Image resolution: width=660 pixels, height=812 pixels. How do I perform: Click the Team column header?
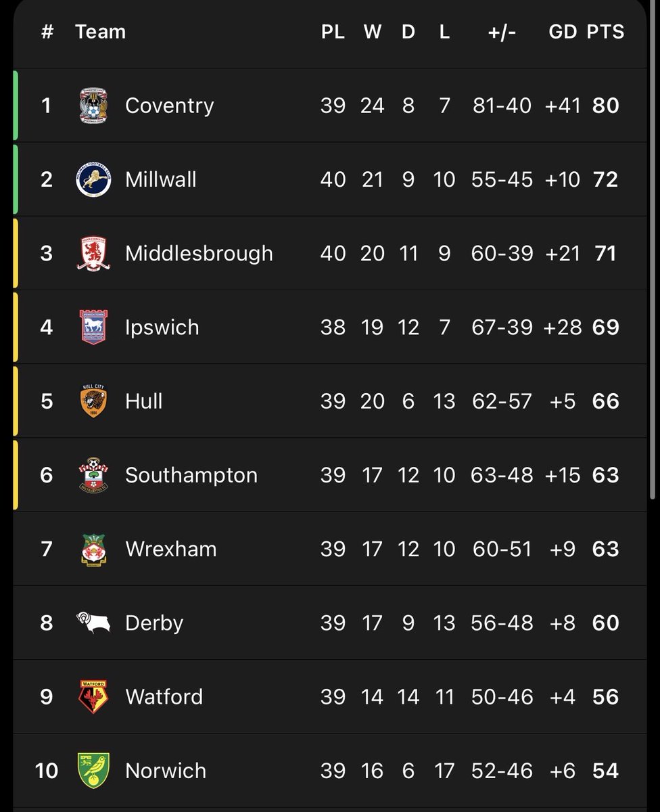tap(100, 32)
